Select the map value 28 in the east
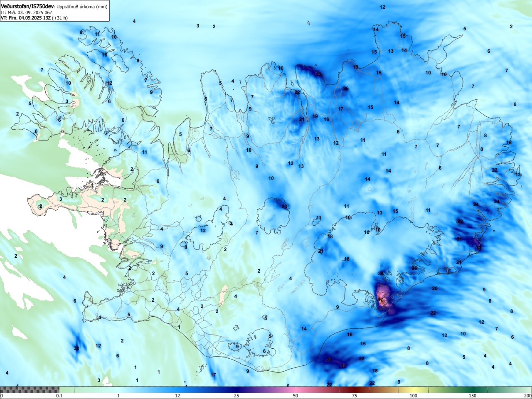The height and width of the screenshot is (399, 532). [460, 222]
